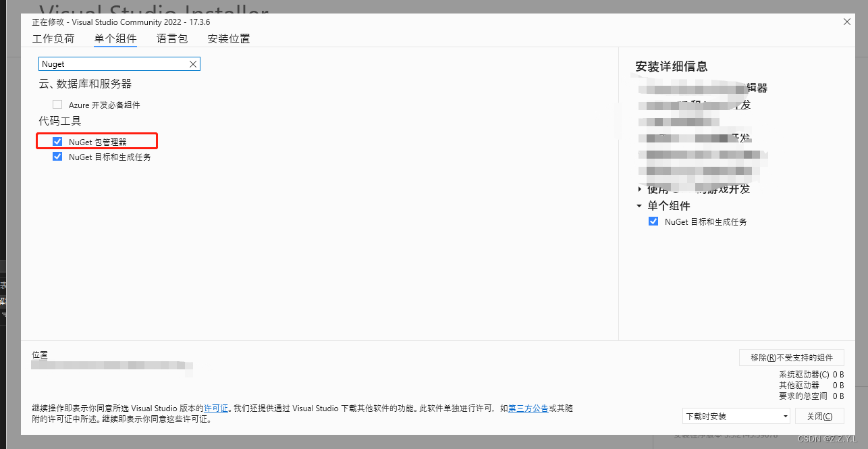Switch to the 工作负荷 tab
The height and width of the screenshot is (449, 868).
tap(53, 38)
